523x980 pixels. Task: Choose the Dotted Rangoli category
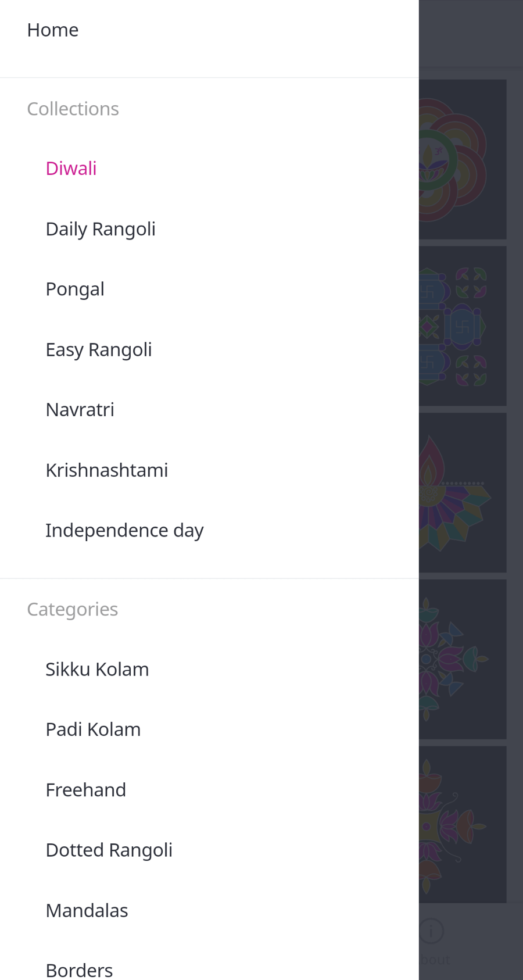pos(109,850)
